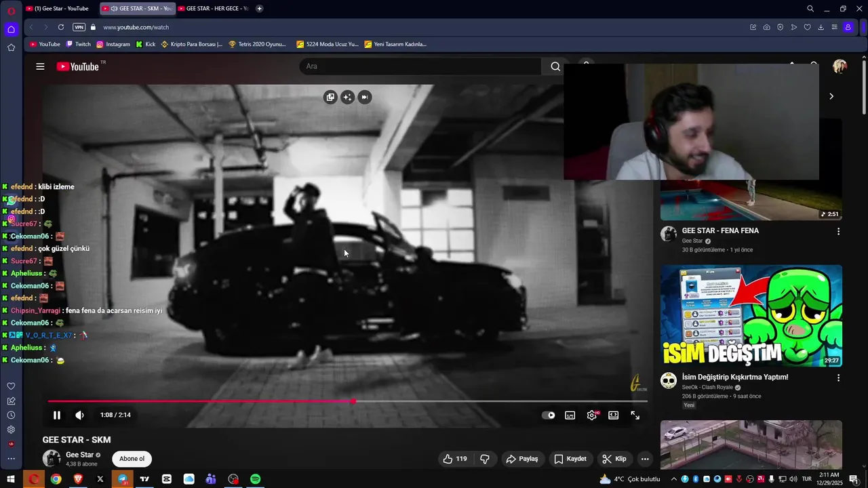Open the GEE STAR - FENA FENA video options
Screen dimensions: 868x488
[x=838, y=231]
